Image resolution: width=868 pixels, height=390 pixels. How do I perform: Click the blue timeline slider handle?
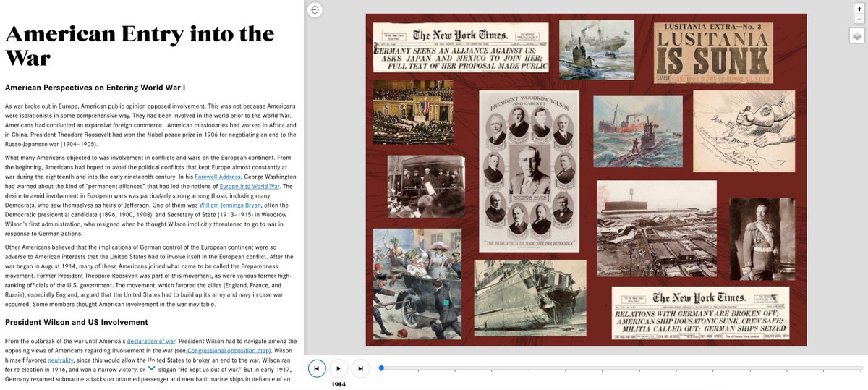click(381, 368)
